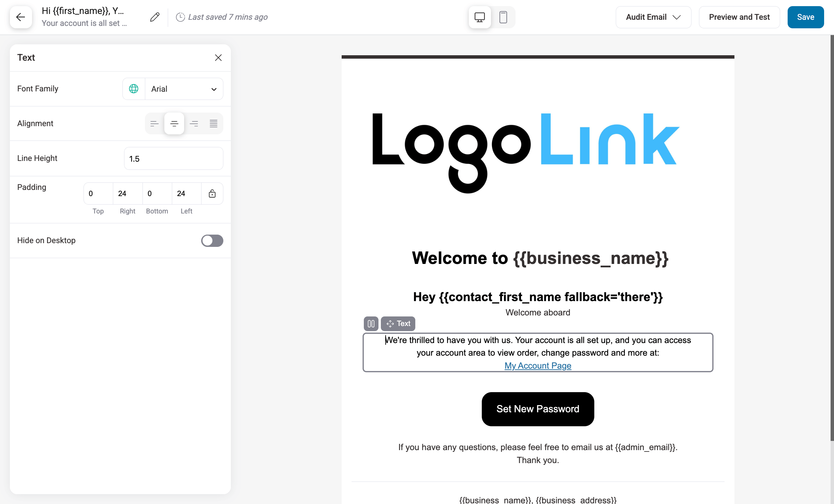Viewport: 834px width, 504px height.
Task: Close the Text settings panel
Action: [218, 57]
